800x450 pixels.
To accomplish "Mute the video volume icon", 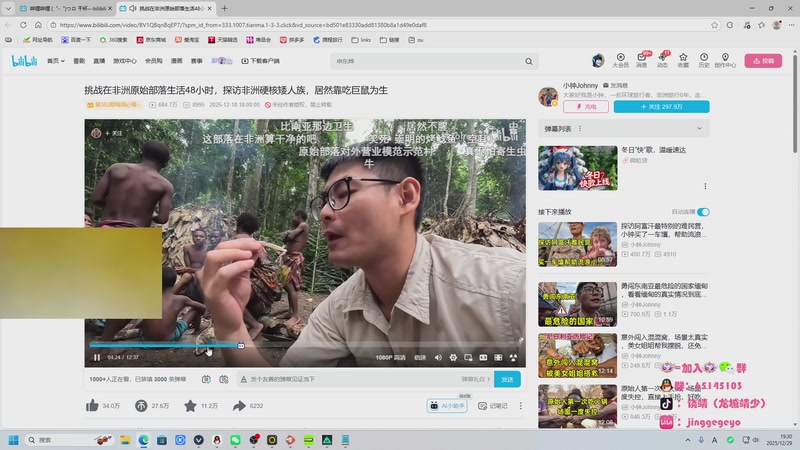I will (438, 358).
